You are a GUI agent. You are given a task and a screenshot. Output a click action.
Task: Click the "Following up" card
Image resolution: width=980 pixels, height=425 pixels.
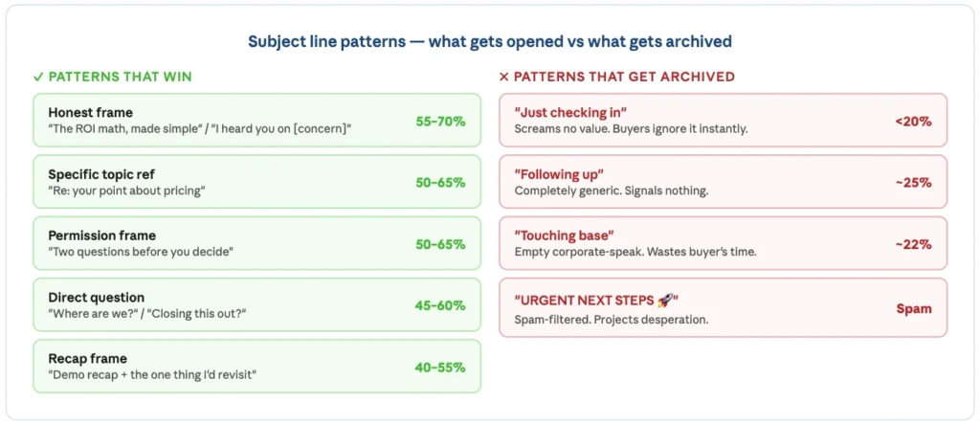click(x=724, y=181)
